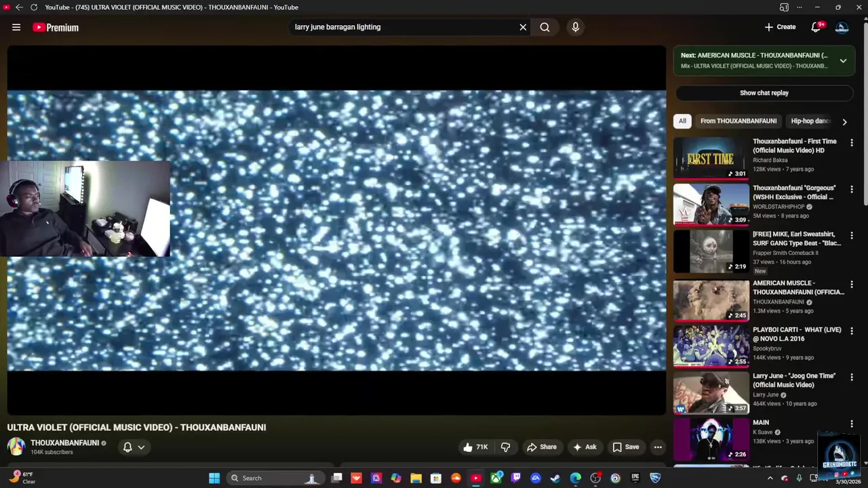
Task: Select the All filter chip
Action: pyautogui.click(x=682, y=121)
